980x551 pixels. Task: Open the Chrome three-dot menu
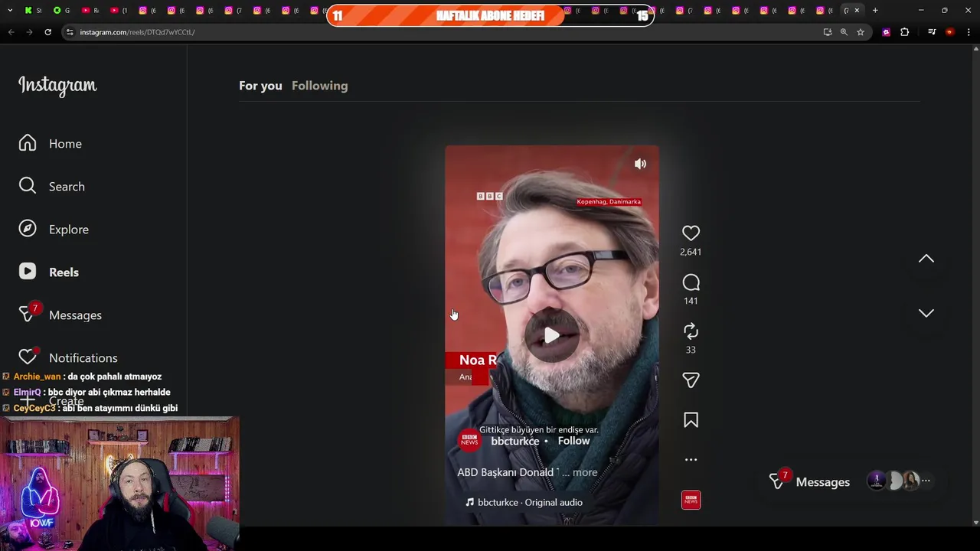click(969, 32)
